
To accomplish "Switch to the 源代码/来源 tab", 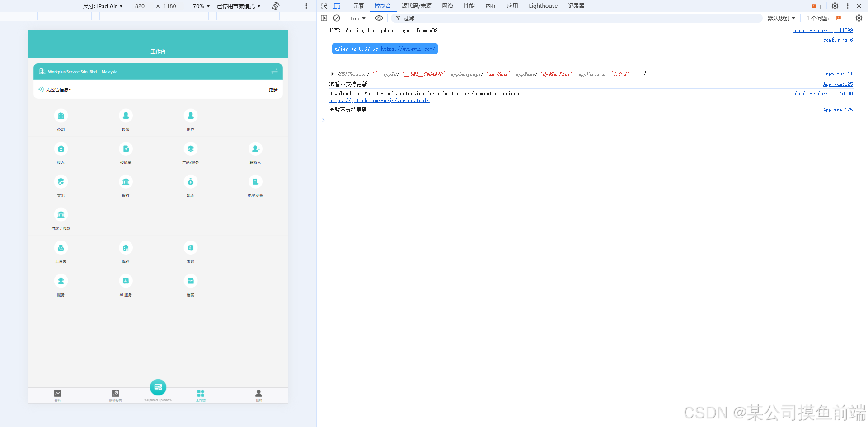I will click(x=417, y=6).
